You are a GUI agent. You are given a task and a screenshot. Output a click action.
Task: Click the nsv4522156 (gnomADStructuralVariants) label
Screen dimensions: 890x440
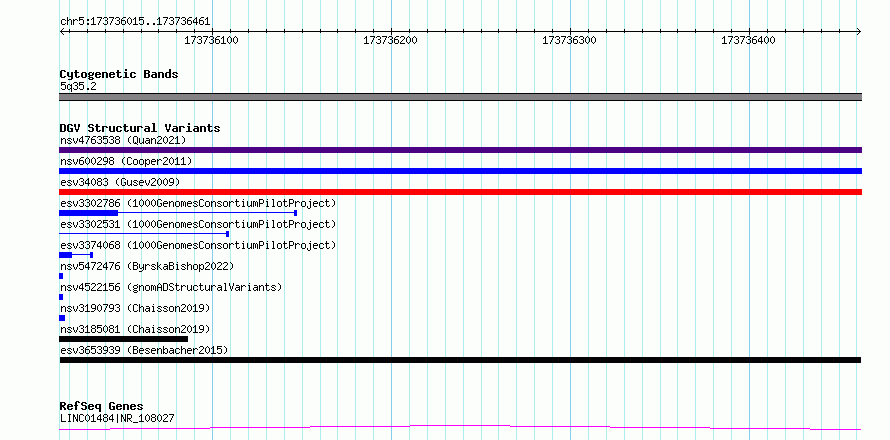tap(171, 287)
